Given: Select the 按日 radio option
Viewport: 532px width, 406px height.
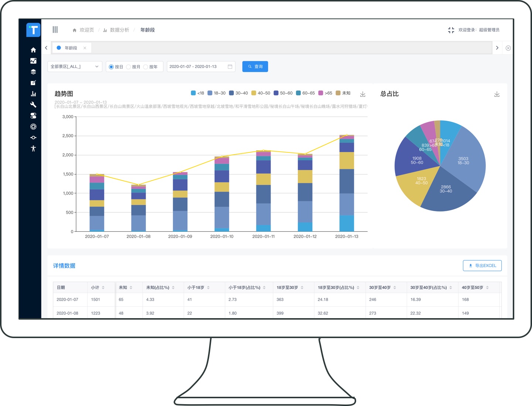Looking at the screenshot, I should 111,67.
